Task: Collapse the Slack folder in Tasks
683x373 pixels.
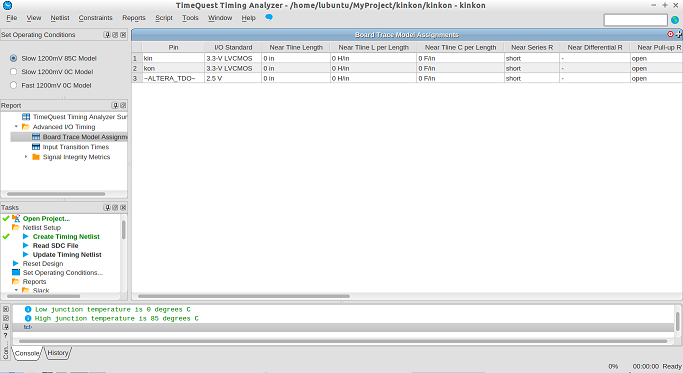Action: tap(17, 290)
